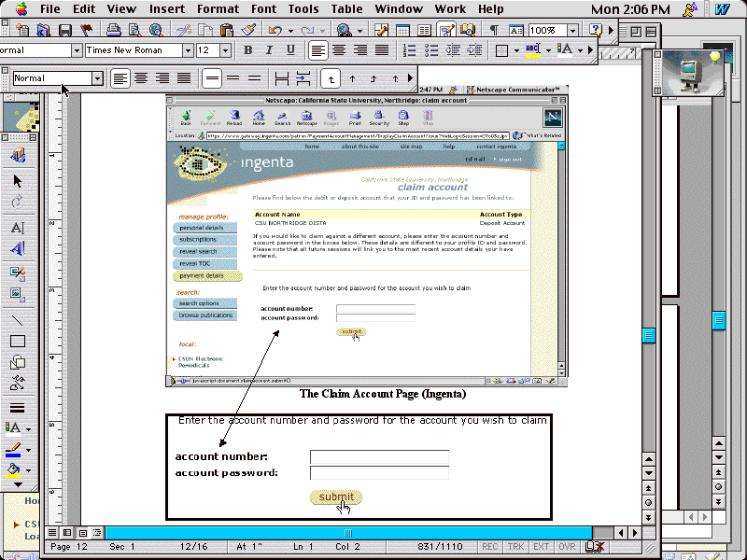
Task: Click the Line Color pencil swatch
Action: tap(13, 450)
